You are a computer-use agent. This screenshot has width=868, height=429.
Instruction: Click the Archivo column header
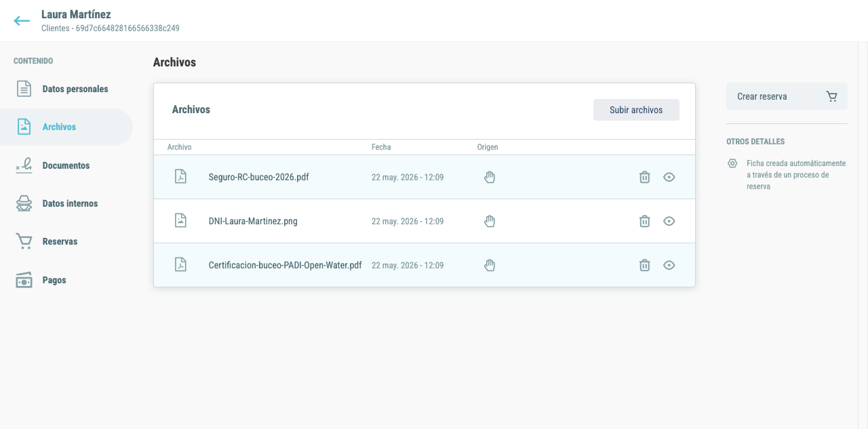click(180, 147)
